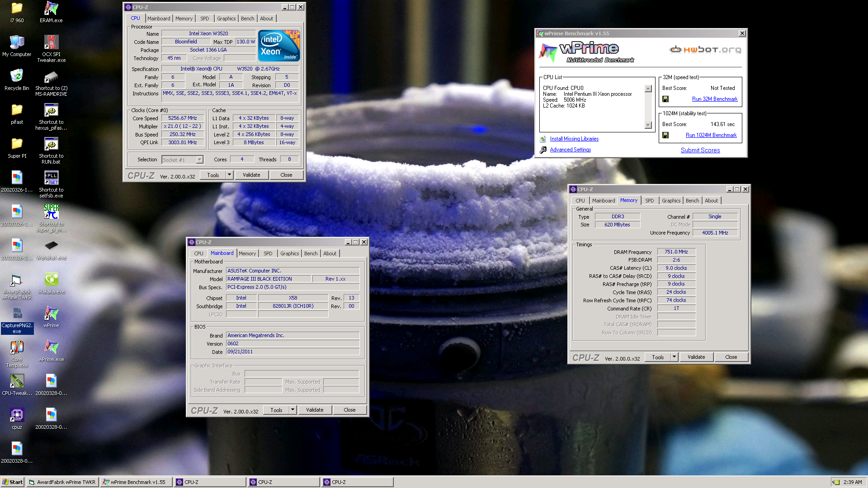
Task: Launch OCX SPI Tweaker.exe icon
Action: click(x=51, y=42)
